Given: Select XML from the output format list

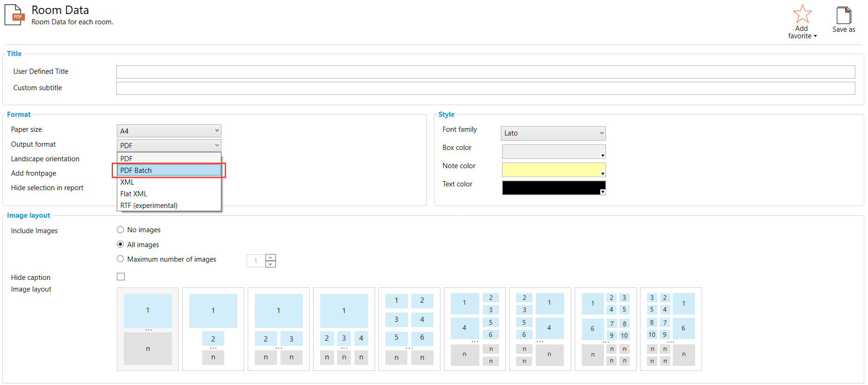Looking at the screenshot, I should [169, 182].
